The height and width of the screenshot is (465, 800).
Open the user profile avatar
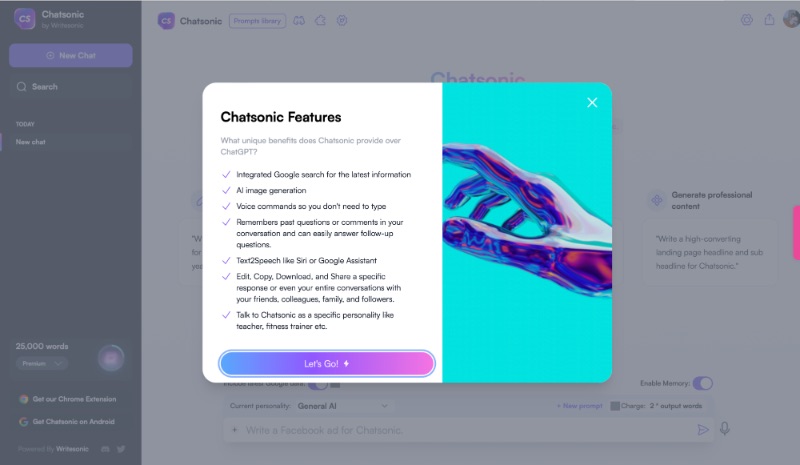coord(792,19)
